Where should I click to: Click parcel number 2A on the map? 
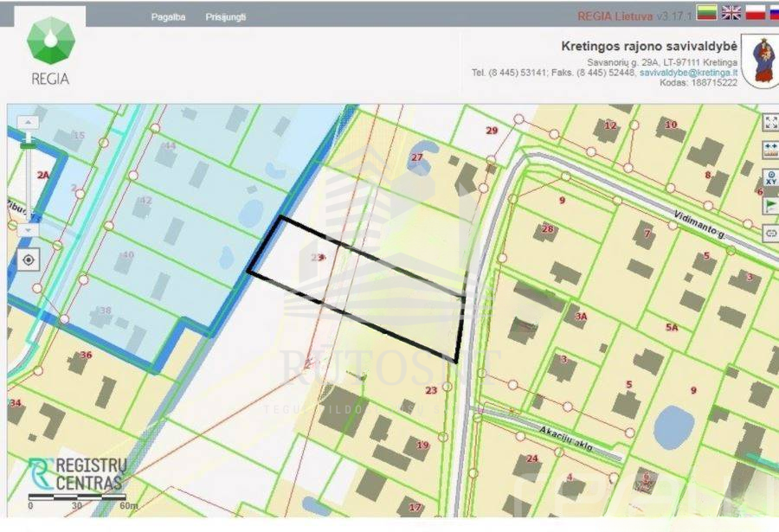(43, 175)
